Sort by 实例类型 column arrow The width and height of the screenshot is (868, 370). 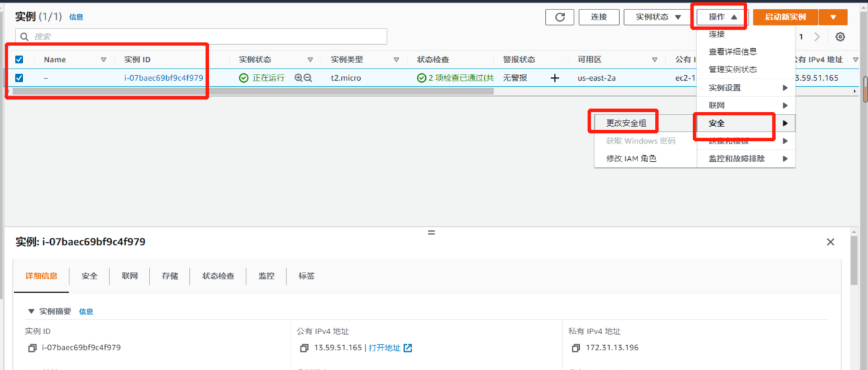(396, 60)
